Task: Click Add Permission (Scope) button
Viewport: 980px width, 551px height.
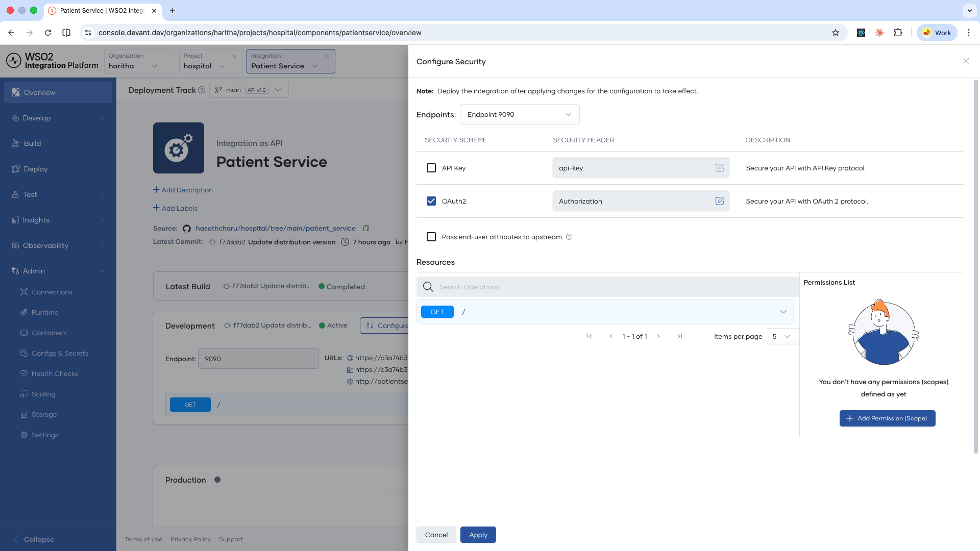Action: pyautogui.click(x=888, y=418)
